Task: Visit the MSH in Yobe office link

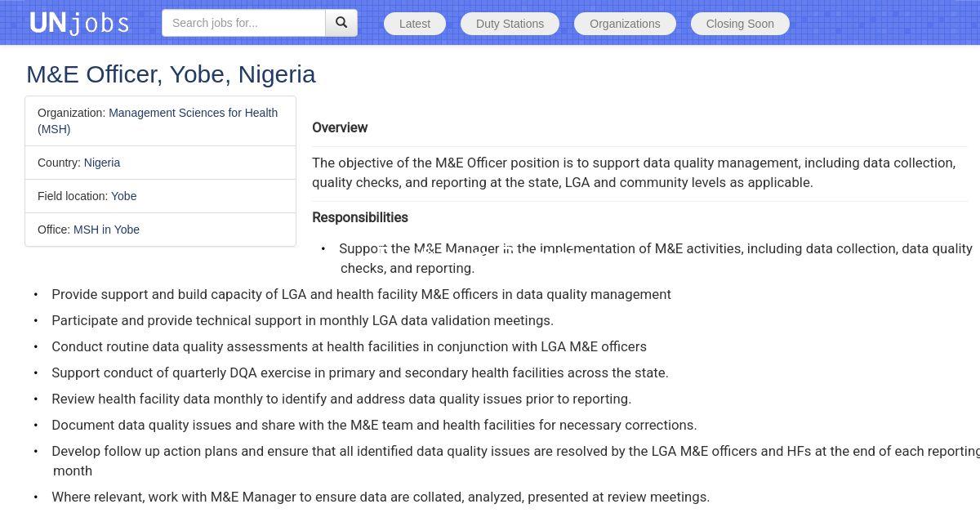Action: click(x=106, y=230)
